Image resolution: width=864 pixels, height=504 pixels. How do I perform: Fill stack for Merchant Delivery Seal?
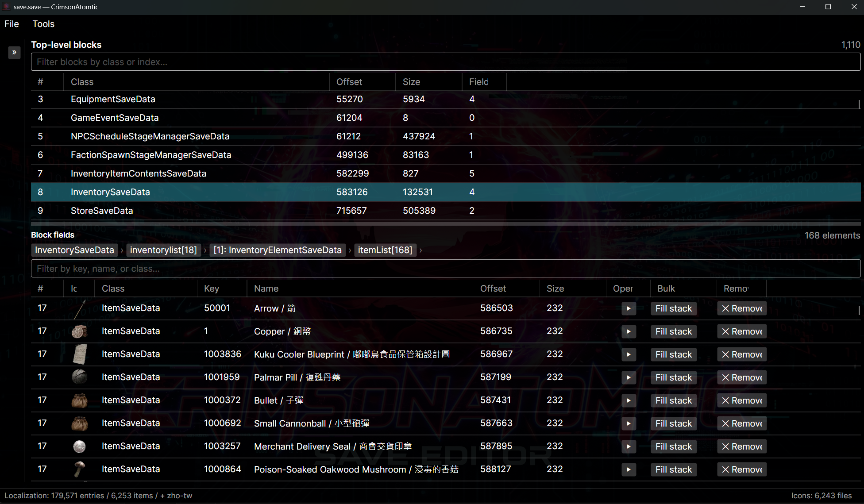tap(674, 446)
